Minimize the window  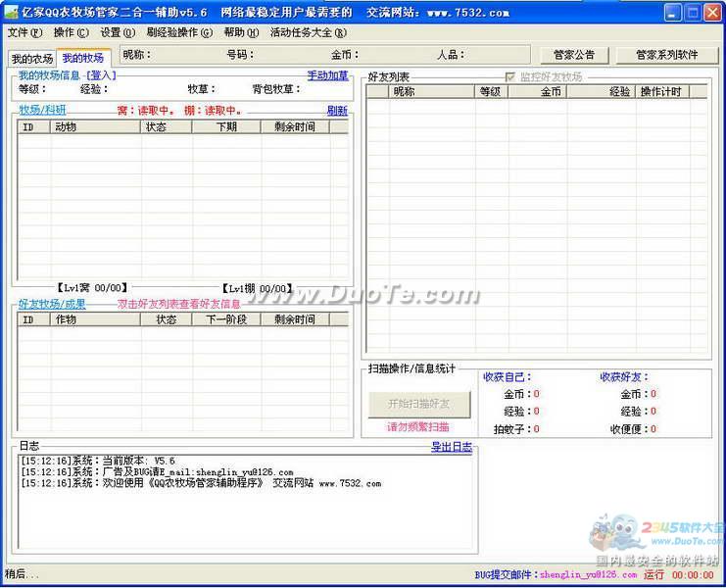(x=673, y=13)
